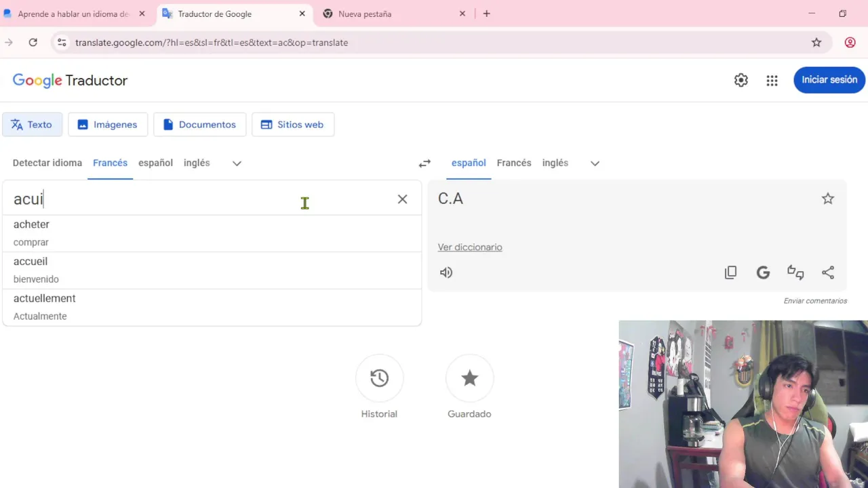The image size is (868, 488).
Task: Restore the Chrome window size
Action: (843, 14)
